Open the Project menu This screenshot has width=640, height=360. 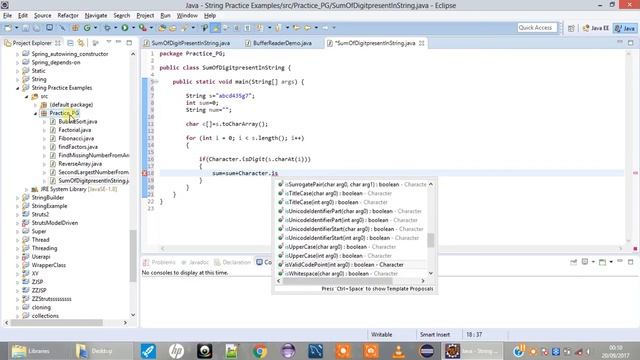click(x=145, y=16)
